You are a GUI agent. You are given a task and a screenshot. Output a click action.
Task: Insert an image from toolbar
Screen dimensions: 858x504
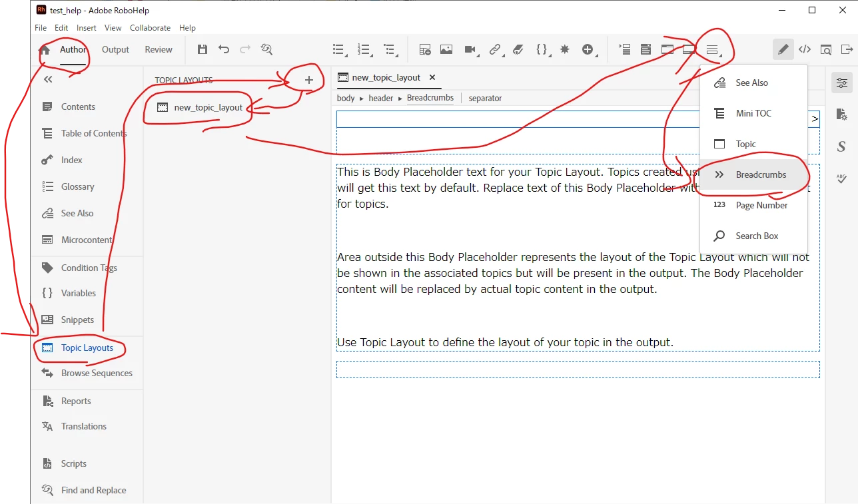(x=446, y=49)
